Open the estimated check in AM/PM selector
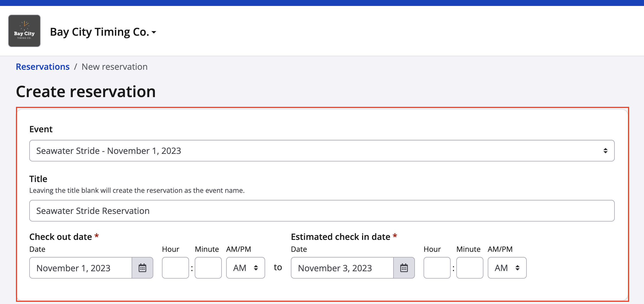644x304 pixels. point(507,268)
